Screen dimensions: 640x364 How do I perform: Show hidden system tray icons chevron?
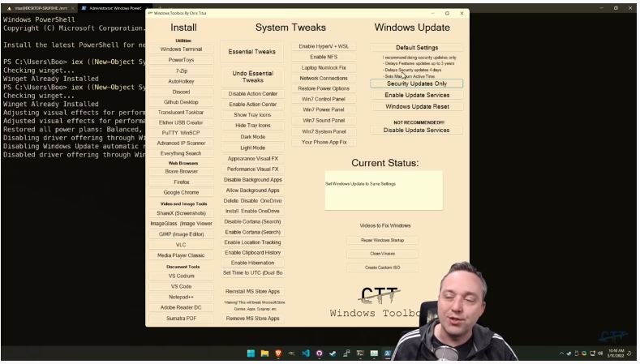tap(561, 353)
